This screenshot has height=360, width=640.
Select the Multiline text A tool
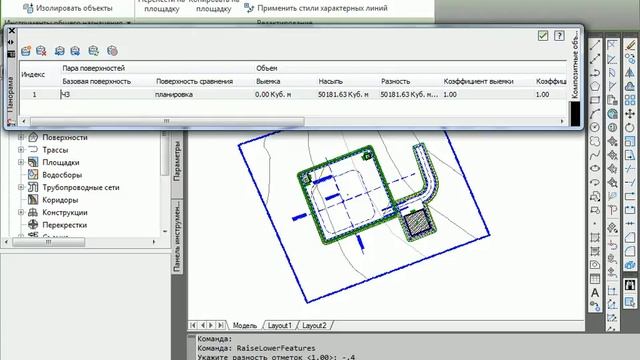click(x=595, y=293)
